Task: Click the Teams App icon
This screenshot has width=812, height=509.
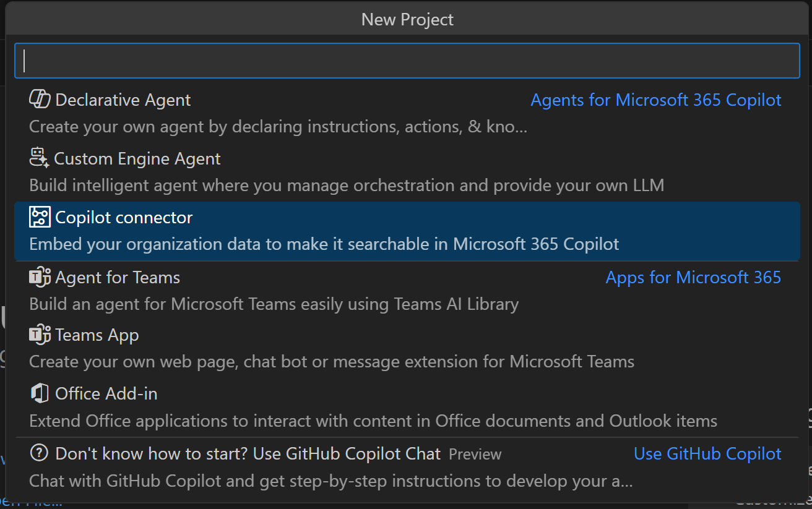Action: coord(40,335)
